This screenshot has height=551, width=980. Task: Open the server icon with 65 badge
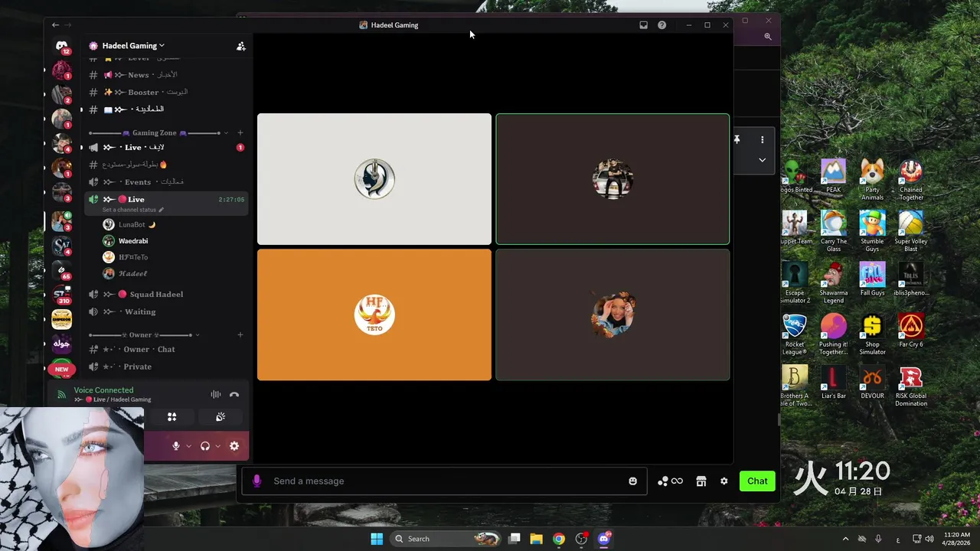61,269
